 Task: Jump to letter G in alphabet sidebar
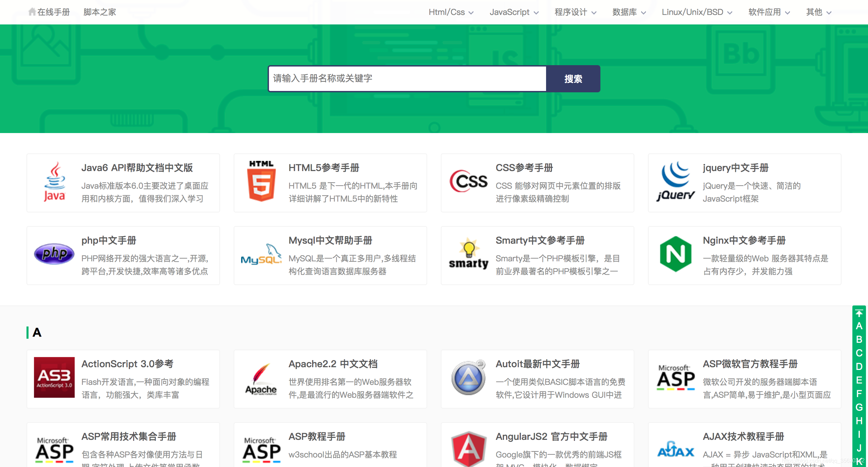pos(859,407)
